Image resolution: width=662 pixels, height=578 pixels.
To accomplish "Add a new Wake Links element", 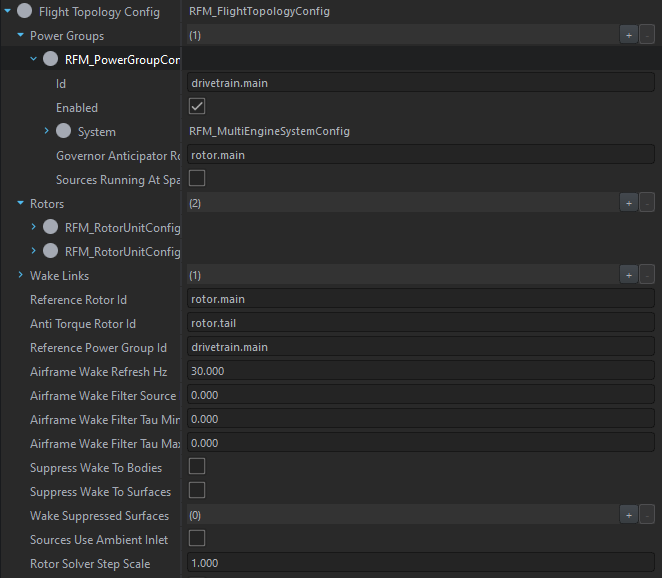I will [629, 275].
